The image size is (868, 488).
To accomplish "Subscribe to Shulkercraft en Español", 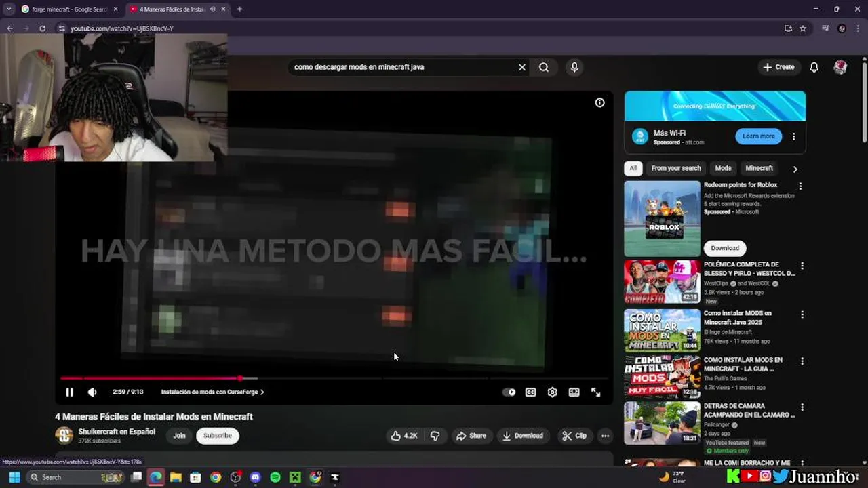I will (218, 436).
